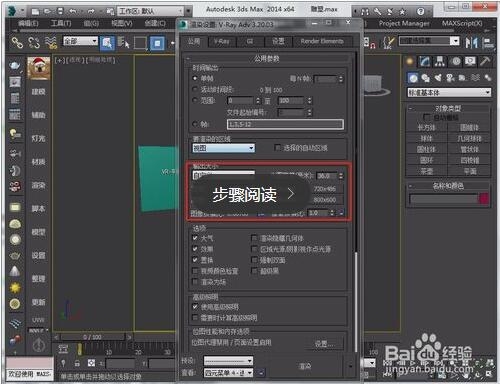Click the 800x600 output size preset

[x=325, y=200]
